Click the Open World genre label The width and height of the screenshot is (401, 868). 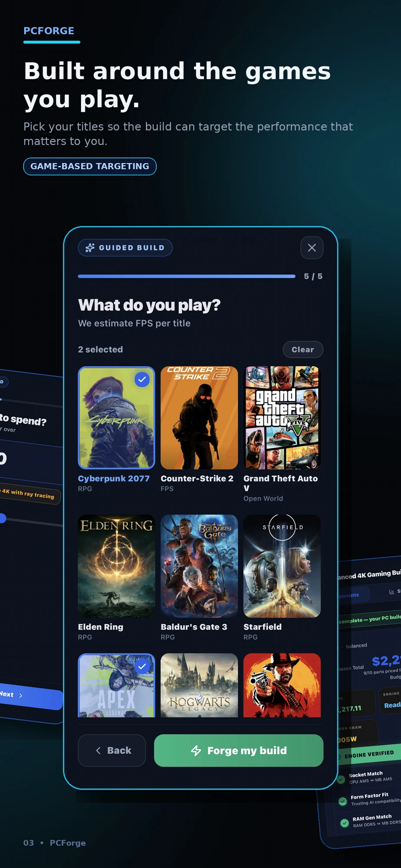[263, 499]
